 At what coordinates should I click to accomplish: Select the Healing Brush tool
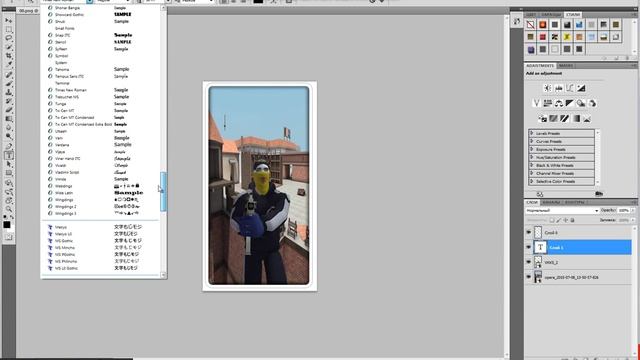pyautogui.click(x=9, y=75)
